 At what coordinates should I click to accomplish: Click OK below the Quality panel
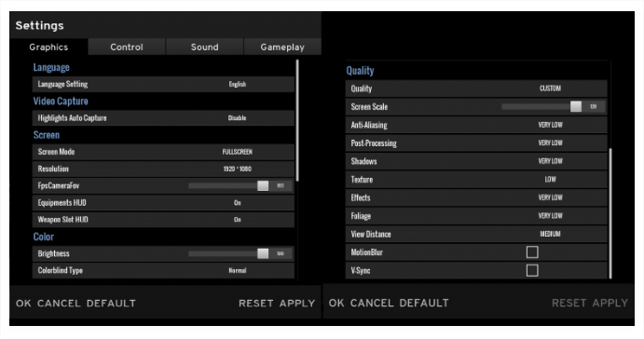336,303
